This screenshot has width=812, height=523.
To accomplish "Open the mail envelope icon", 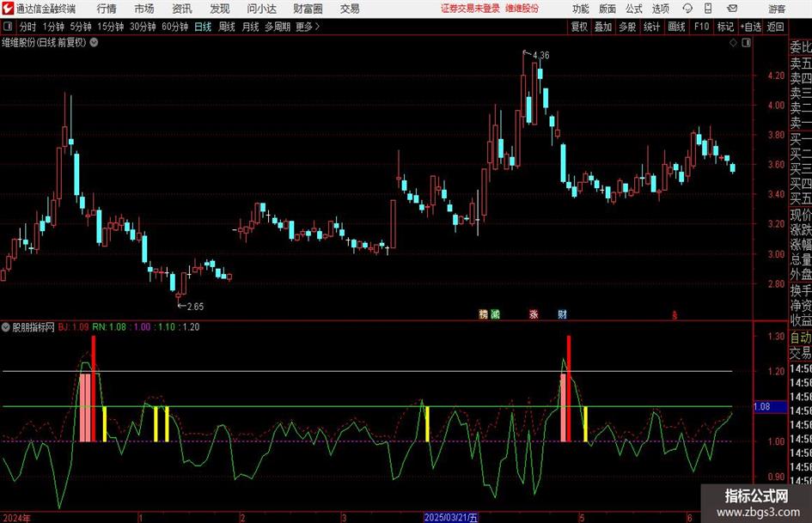I will tap(732, 9).
